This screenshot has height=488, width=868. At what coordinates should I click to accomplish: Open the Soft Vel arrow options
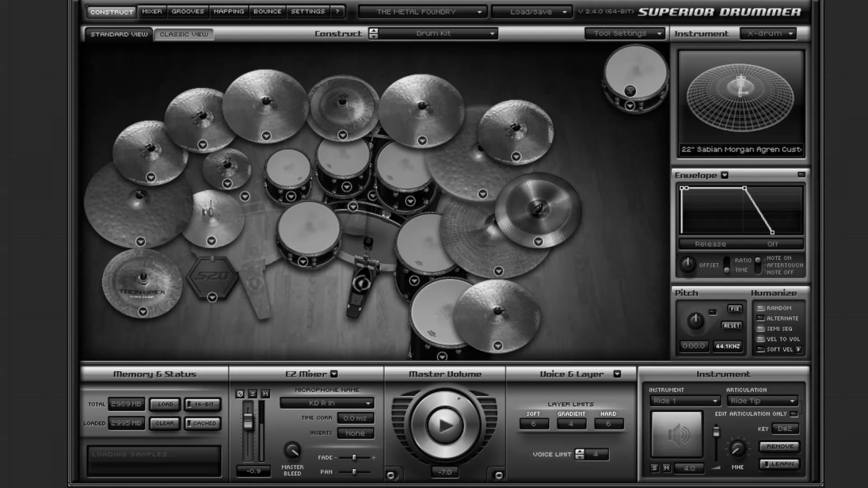(x=798, y=350)
